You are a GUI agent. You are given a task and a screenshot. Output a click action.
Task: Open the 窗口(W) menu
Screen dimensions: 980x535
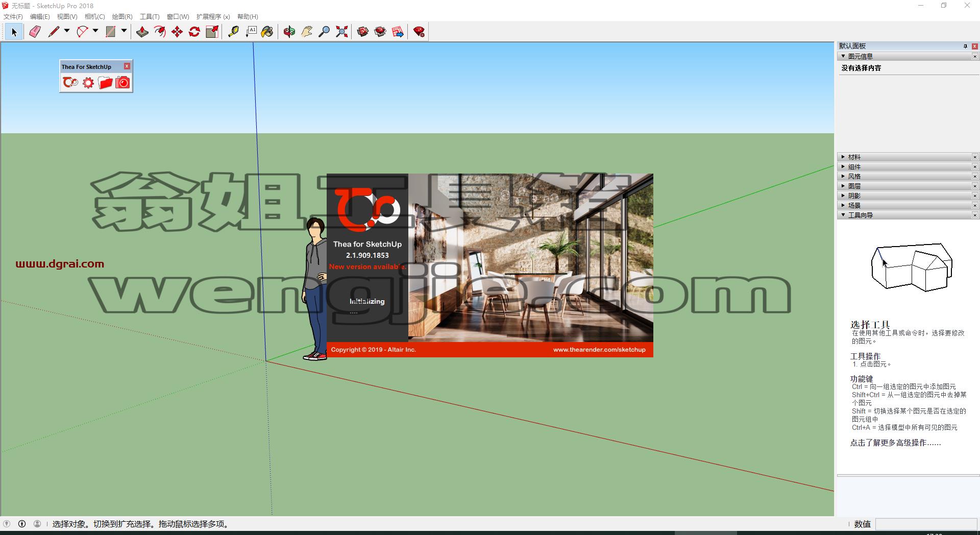point(178,17)
